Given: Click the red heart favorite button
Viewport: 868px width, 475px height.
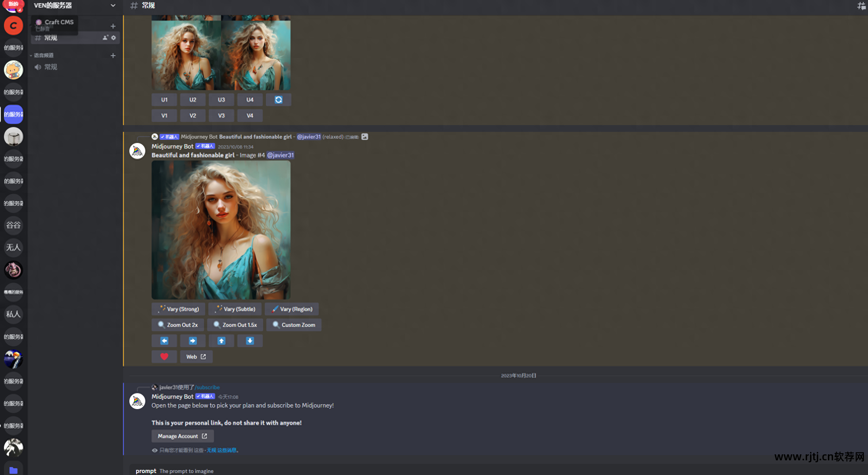Looking at the screenshot, I should tap(164, 357).
